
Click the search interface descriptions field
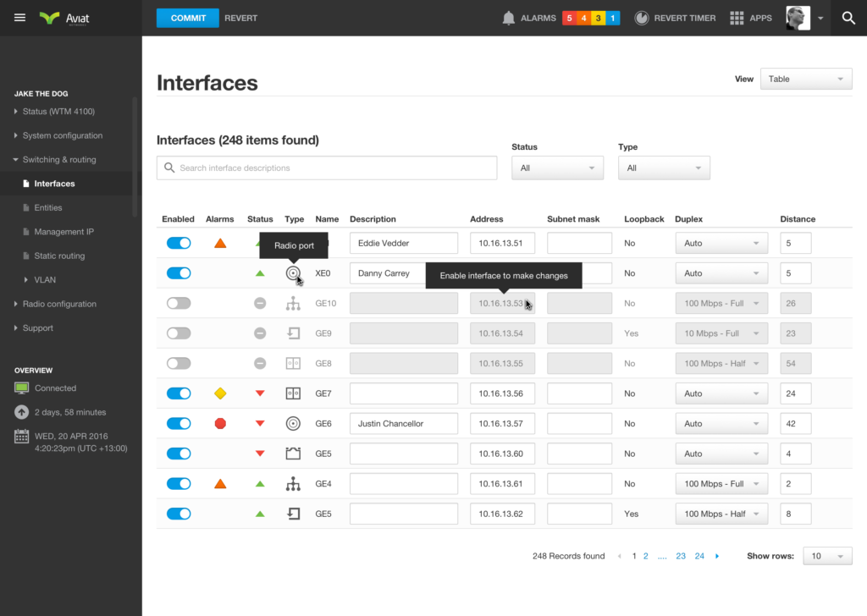(x=326, y=168)
